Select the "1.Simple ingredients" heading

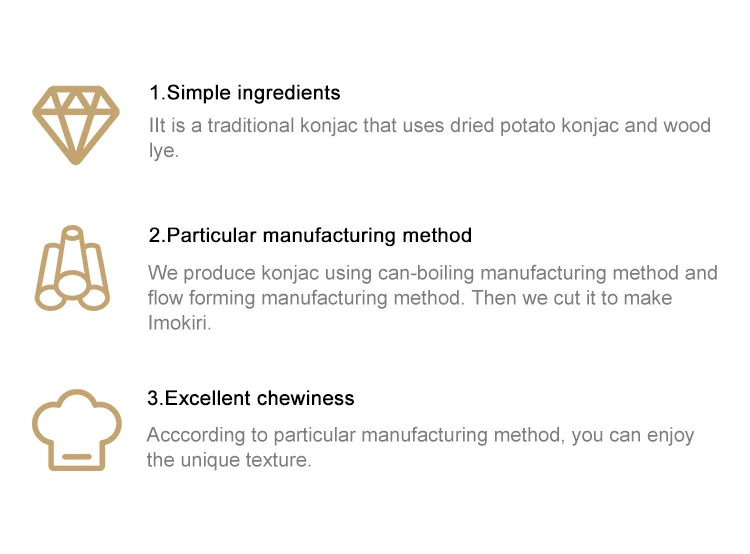coord(245,93)
